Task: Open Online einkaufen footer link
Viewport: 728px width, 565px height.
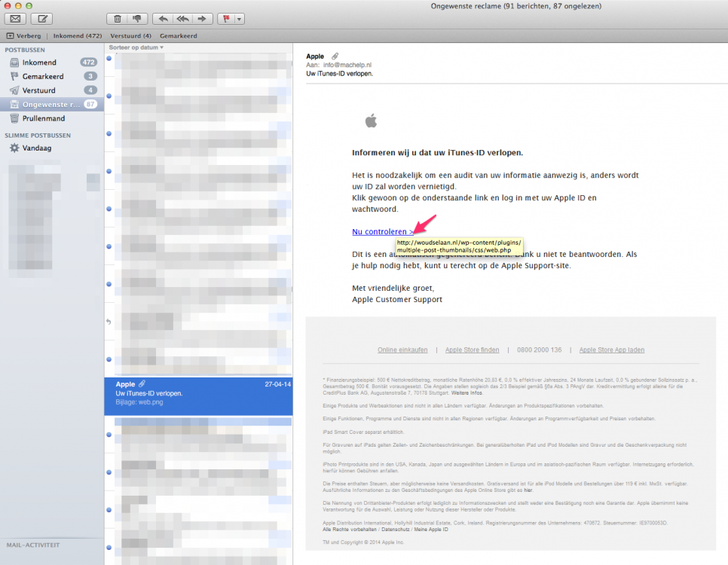Action: click(x=402, y=350)
